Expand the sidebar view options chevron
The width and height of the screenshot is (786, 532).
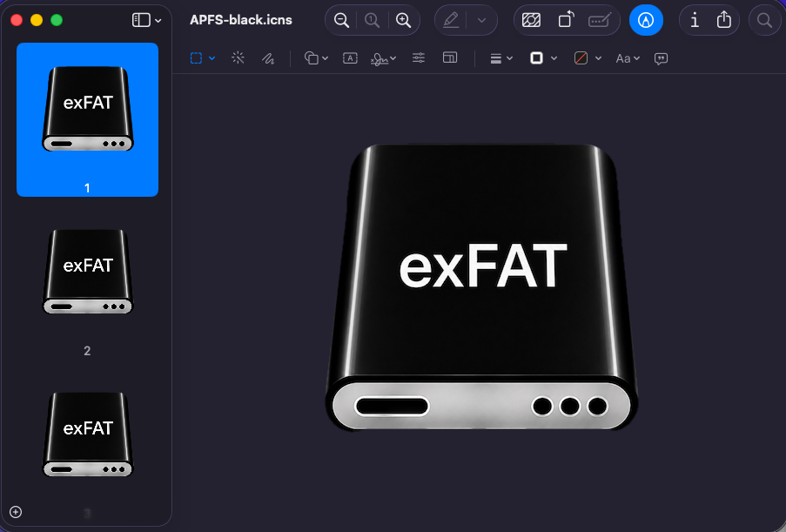point(158,21)
